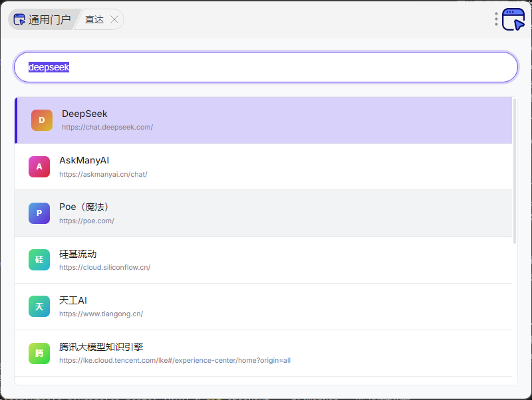532x400 pixels.
Task: Choose 天工AI in the results list
Action: [x=73, y=300]
